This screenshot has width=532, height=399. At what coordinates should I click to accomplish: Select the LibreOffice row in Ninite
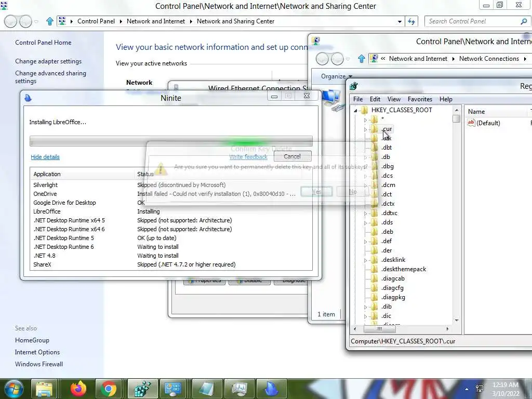(171, 211)
